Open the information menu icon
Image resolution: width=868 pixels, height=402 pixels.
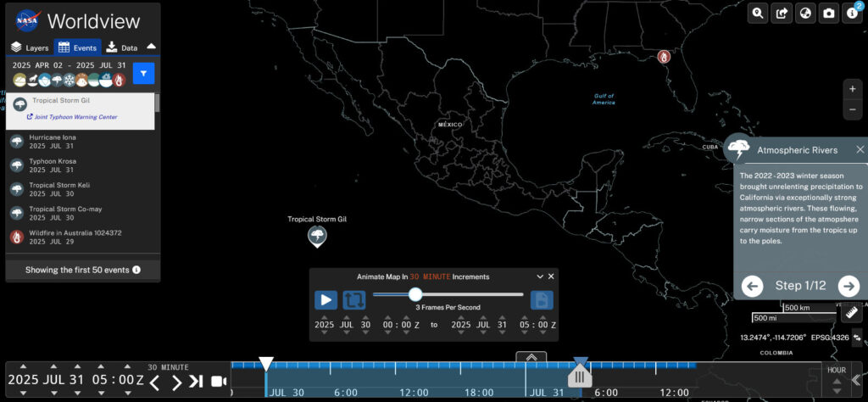click(853, 14)
